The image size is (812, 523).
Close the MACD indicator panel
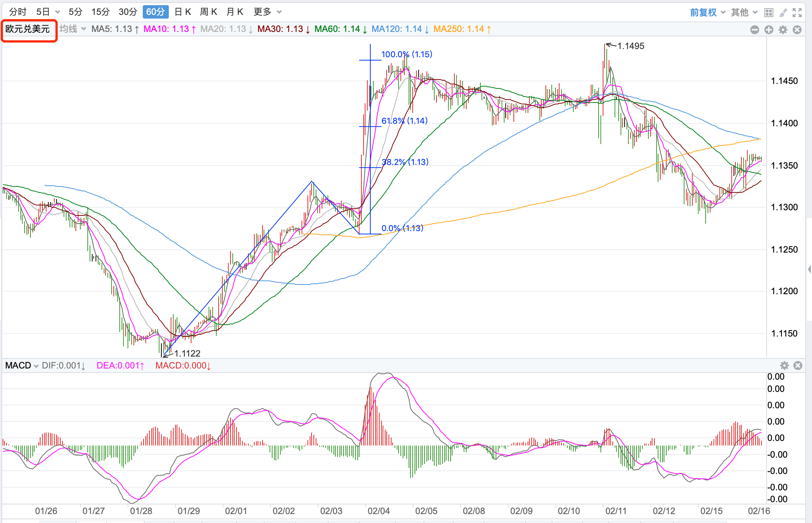point(798,366)
